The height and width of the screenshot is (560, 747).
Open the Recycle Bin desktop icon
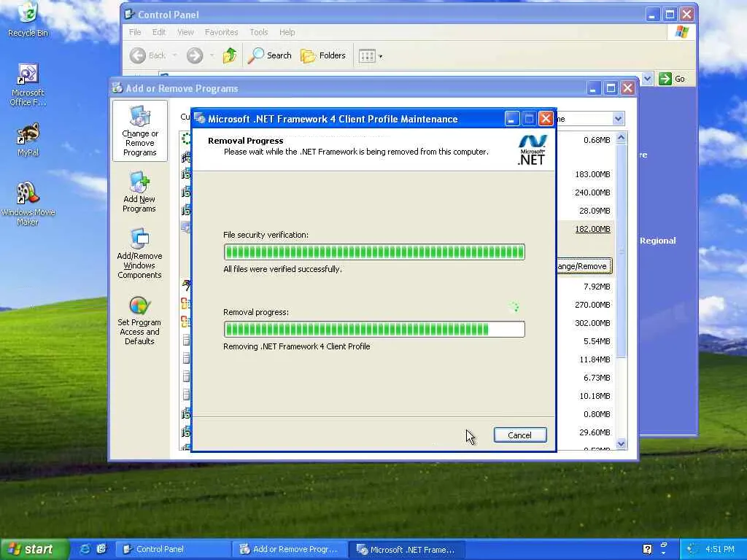[28, 19]
